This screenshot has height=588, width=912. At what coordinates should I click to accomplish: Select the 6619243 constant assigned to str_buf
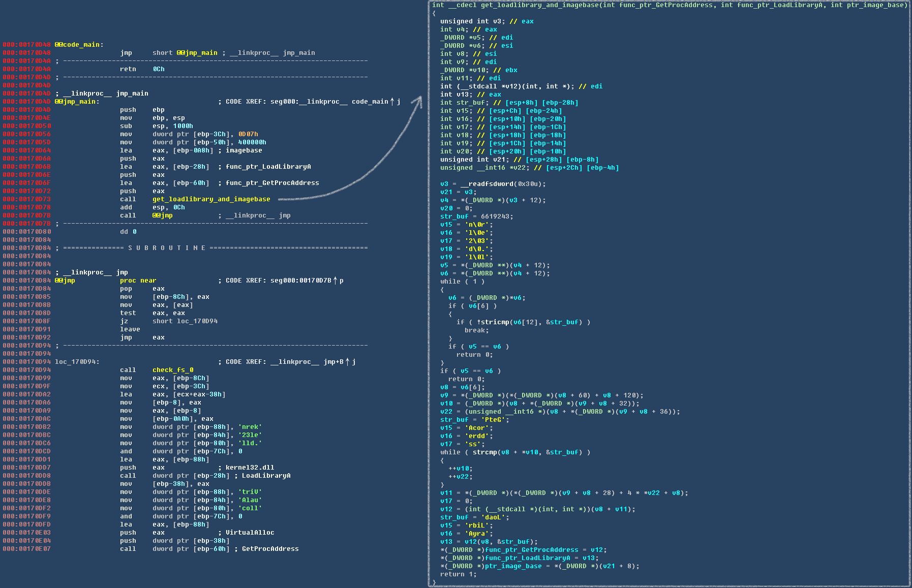point(497,216)
